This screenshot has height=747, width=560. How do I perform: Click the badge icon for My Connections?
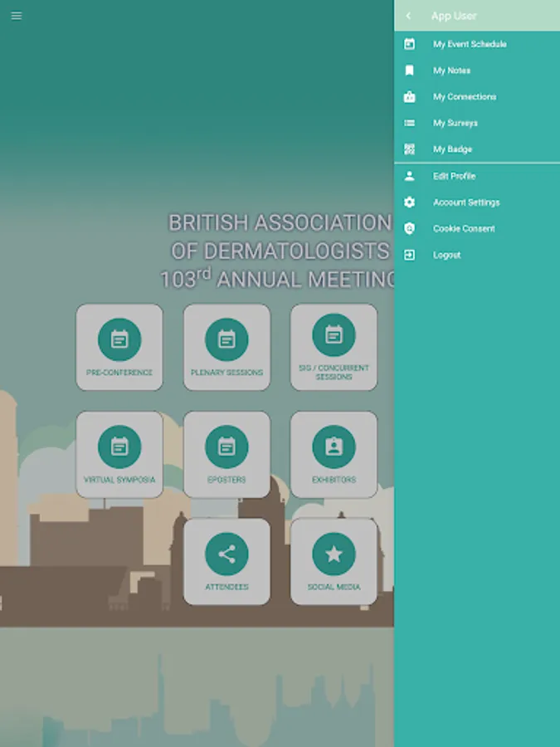[x=409, y=97]
